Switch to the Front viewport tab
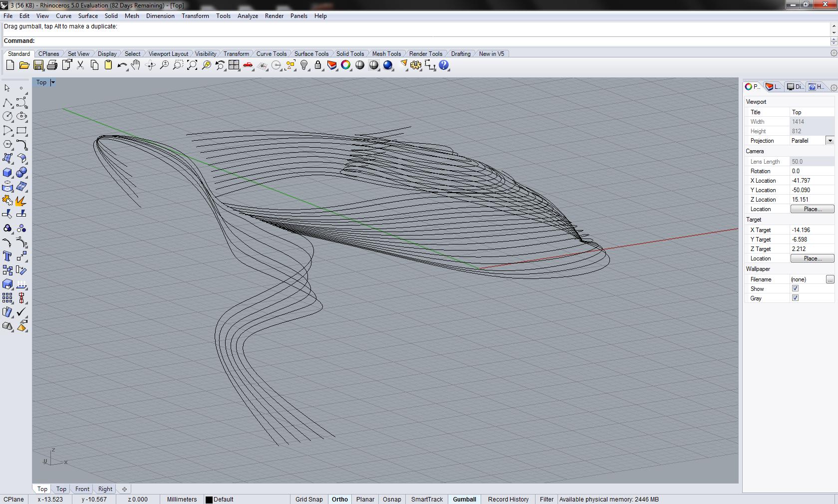The image size is (838, 504). coord(82,489)
